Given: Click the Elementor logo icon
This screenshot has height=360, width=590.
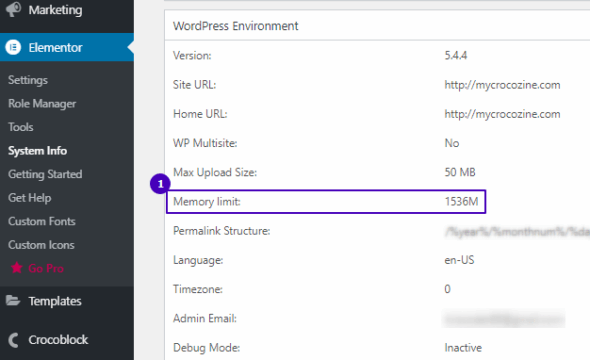Looking at the screenshot, I should [13, 47].
